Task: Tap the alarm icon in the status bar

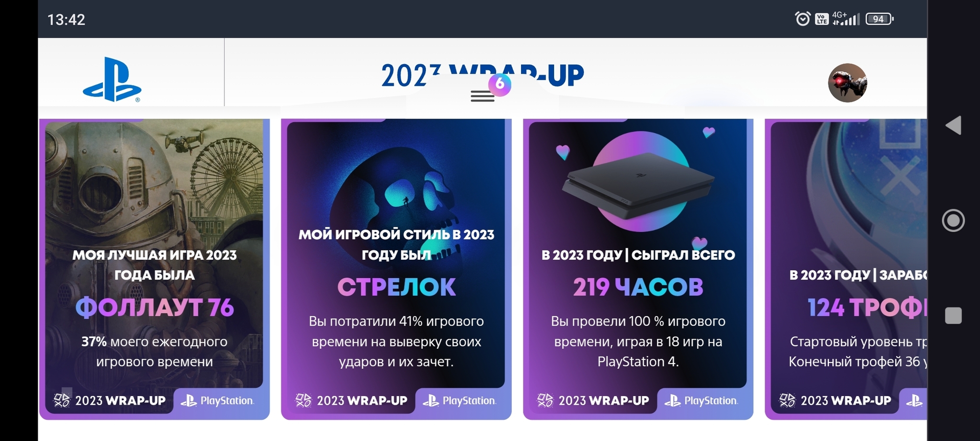Action: point(802,19)
